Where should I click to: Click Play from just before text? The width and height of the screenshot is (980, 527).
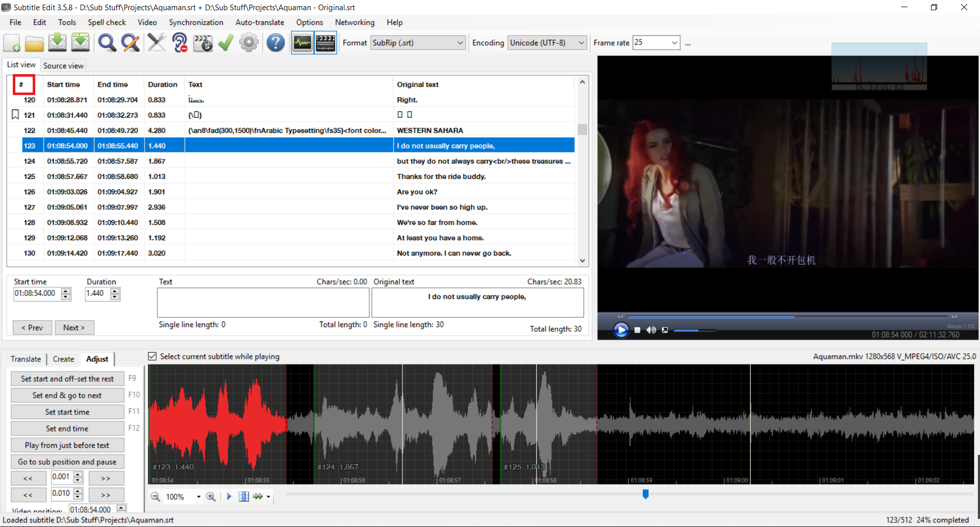point(67,445)
